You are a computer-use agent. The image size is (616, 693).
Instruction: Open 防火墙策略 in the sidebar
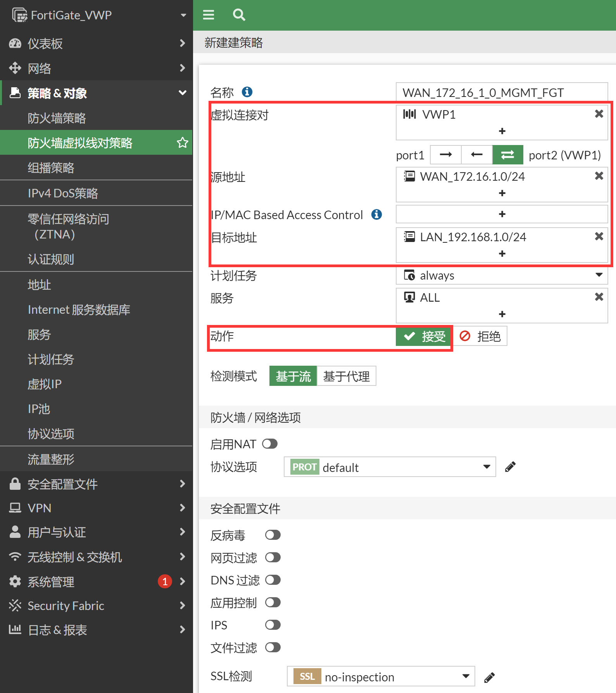click(x=57, y=118)
